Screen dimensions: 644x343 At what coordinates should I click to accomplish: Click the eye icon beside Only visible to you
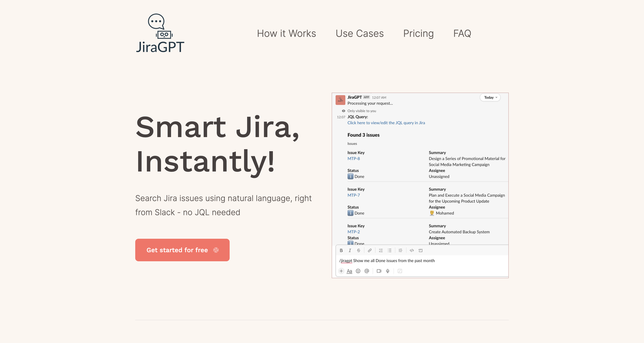344,111
